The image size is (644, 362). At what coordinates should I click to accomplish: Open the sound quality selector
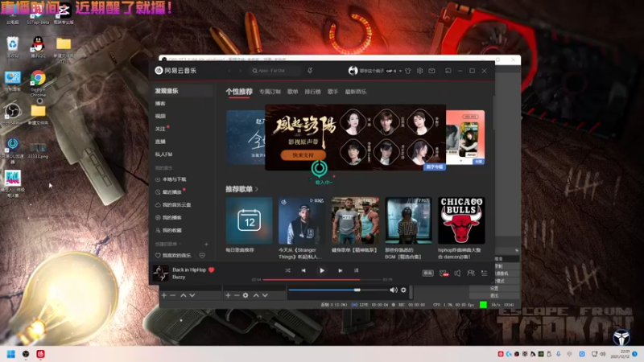coord(427,273)
